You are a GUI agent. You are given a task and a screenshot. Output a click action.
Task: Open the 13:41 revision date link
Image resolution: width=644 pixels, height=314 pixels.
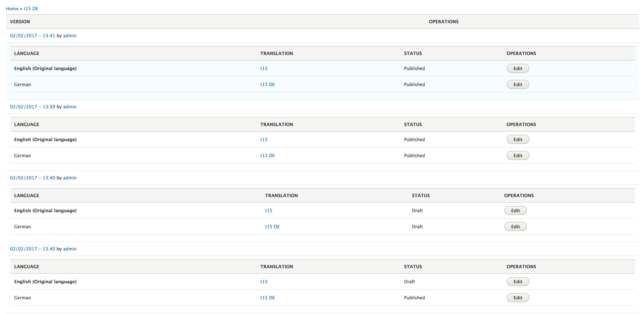[32, 36]
